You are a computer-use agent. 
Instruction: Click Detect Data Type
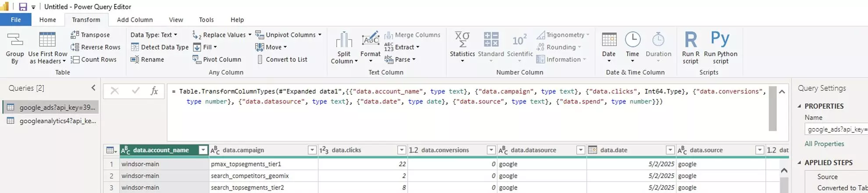pos(160,47)
